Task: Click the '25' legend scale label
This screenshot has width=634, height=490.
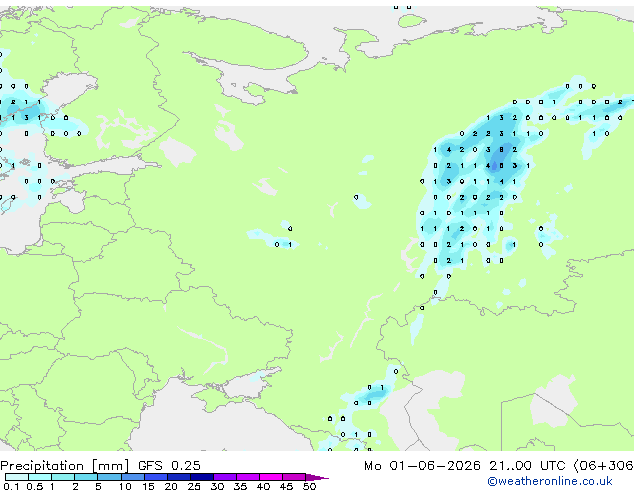Action: [x=194, y=486]
